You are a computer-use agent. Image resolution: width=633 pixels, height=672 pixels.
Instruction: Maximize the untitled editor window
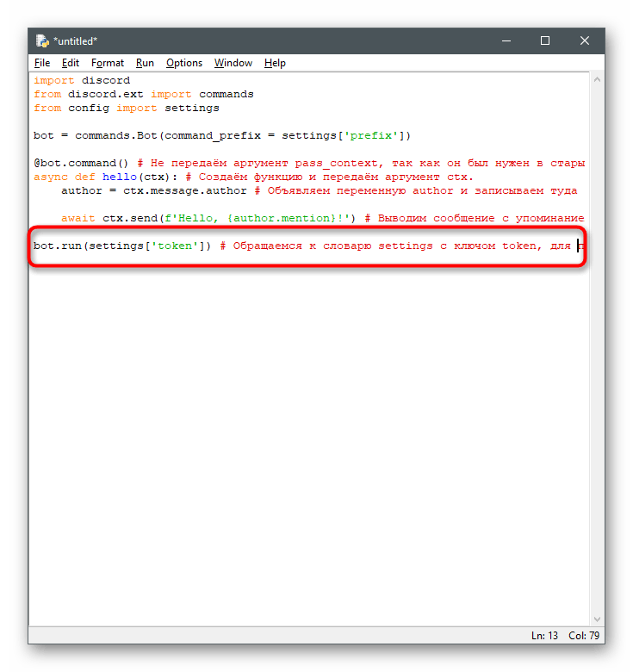545,40
